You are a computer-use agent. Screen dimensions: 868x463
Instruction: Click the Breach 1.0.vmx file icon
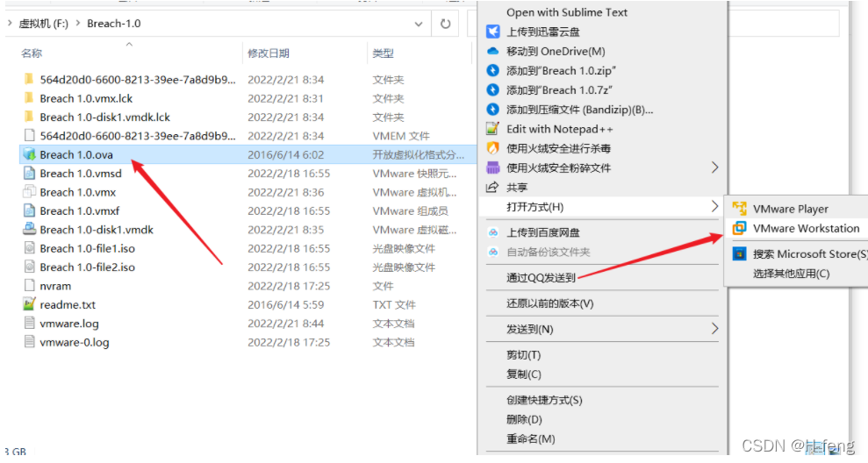(29, 192)
